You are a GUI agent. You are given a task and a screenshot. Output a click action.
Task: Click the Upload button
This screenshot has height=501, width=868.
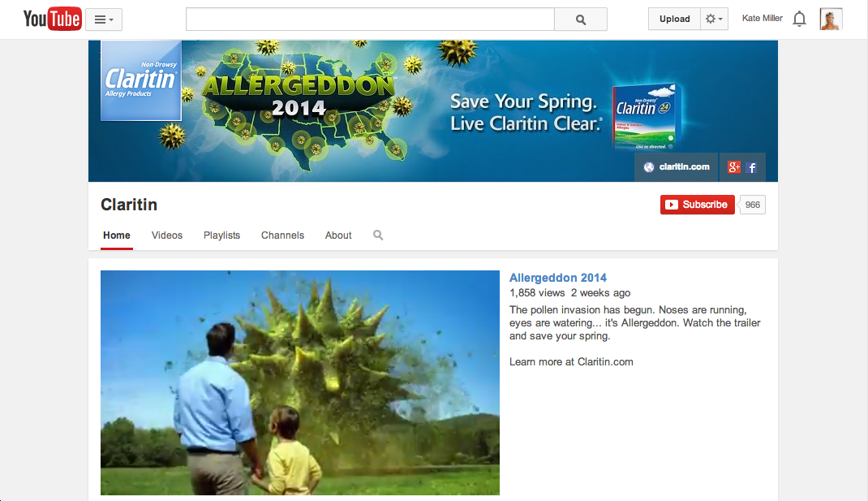(674, 19)
